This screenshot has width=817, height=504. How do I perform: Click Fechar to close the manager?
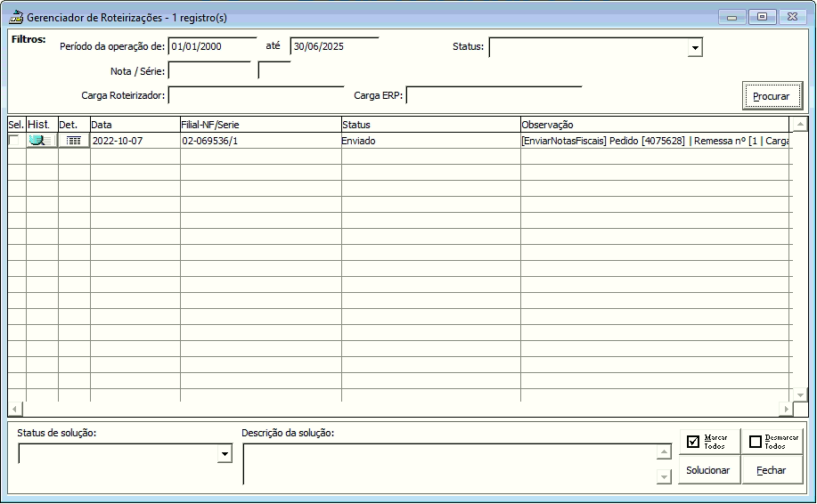click(x=772, y=470)
